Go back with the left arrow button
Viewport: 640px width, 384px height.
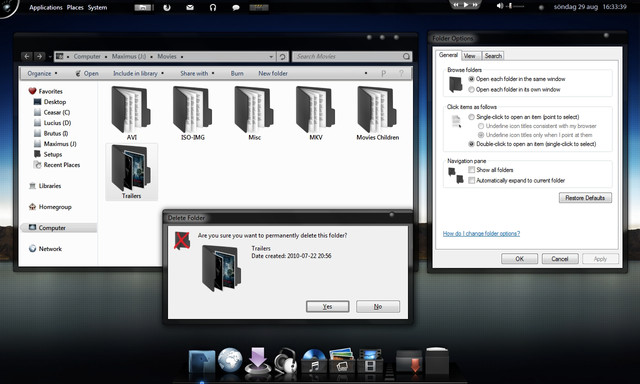coord(27,57)
